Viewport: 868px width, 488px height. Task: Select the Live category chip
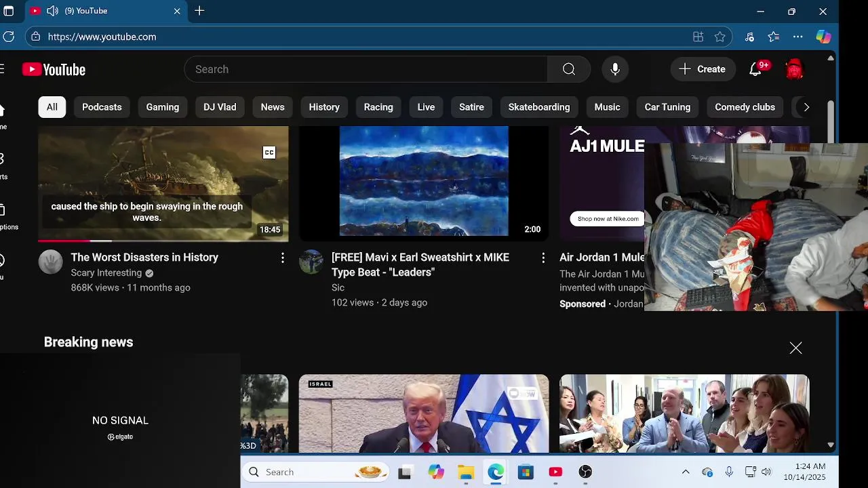426,107
